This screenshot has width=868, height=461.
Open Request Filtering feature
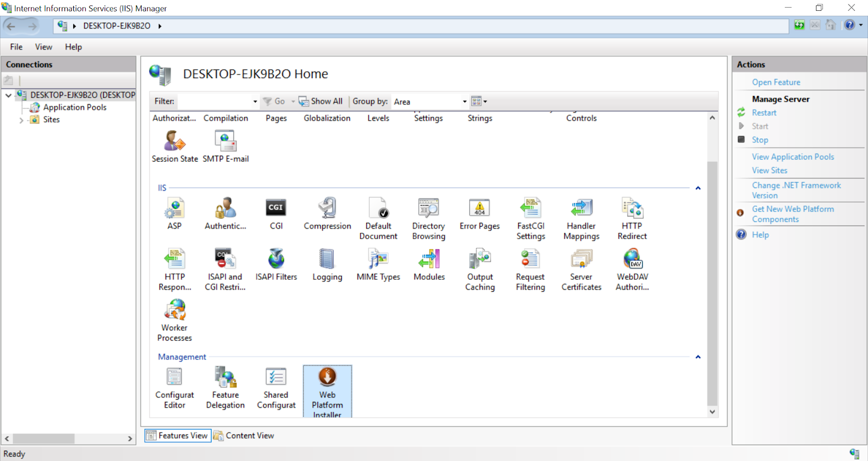pyautogui.click(x=531, y=270)
